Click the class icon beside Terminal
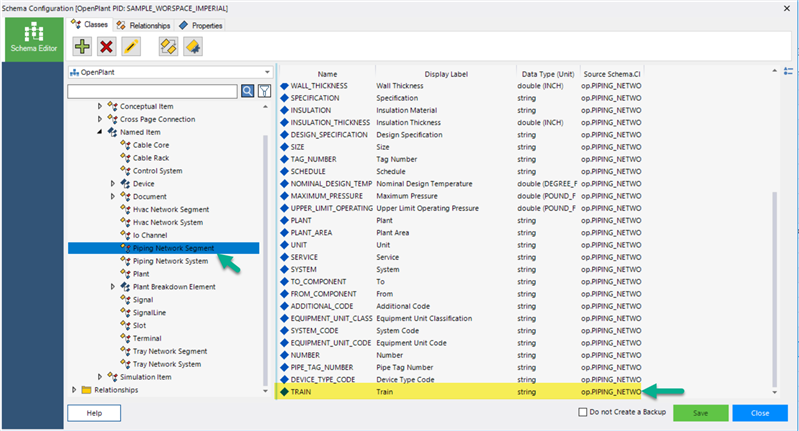The height and width of the screenshot is (431, 799). [x=125, y=338]
